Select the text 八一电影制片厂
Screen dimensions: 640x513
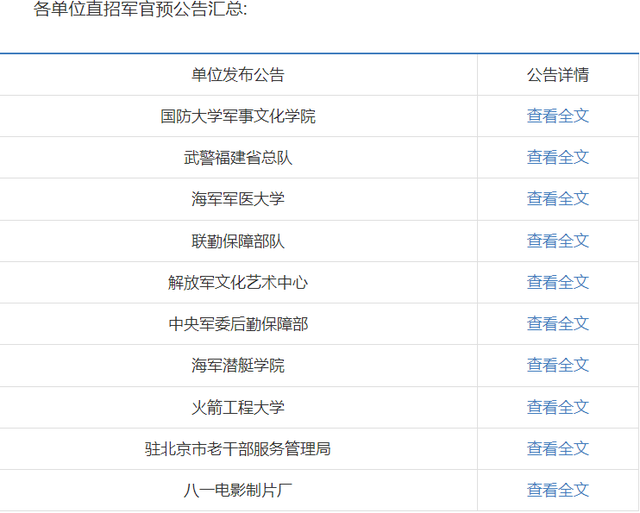point(238,490)
